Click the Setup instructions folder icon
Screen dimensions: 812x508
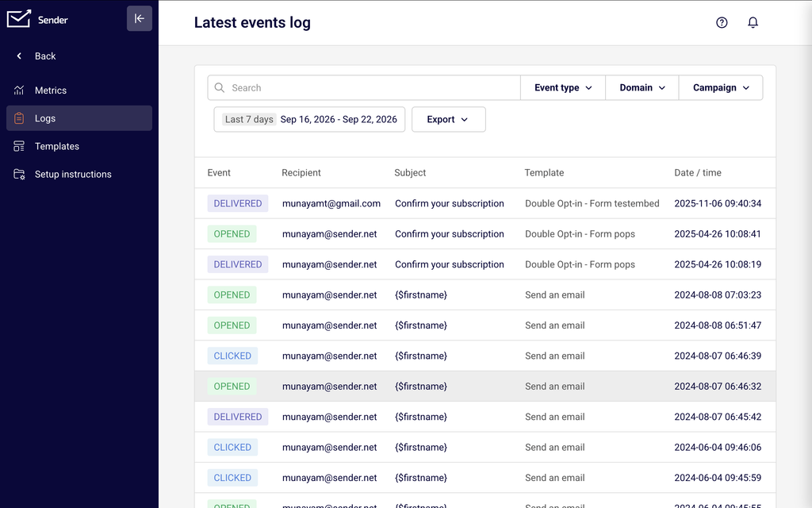pos(19,174)
